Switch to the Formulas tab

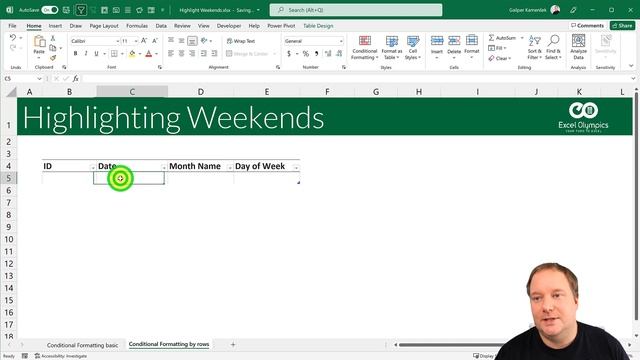[137, 26]
